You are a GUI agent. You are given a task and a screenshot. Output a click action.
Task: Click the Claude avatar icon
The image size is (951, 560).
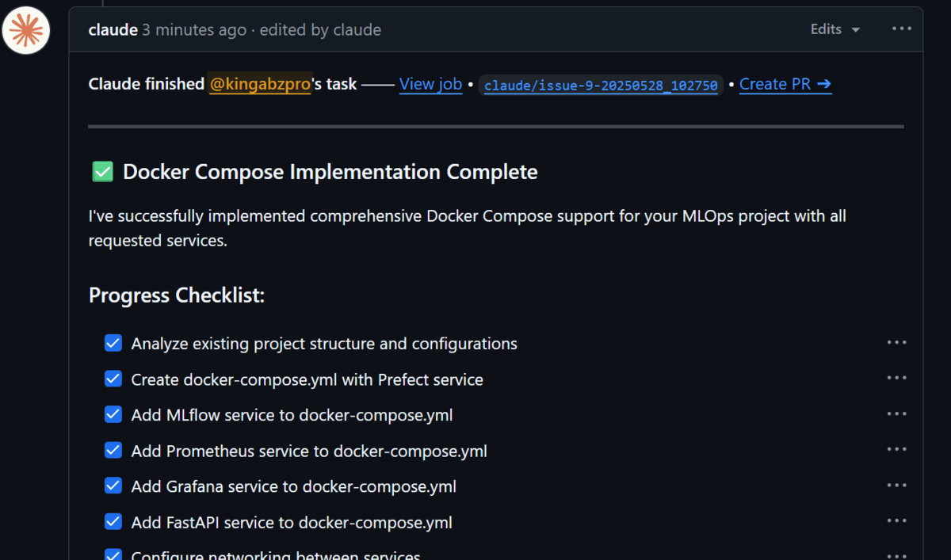click(26, 30)
